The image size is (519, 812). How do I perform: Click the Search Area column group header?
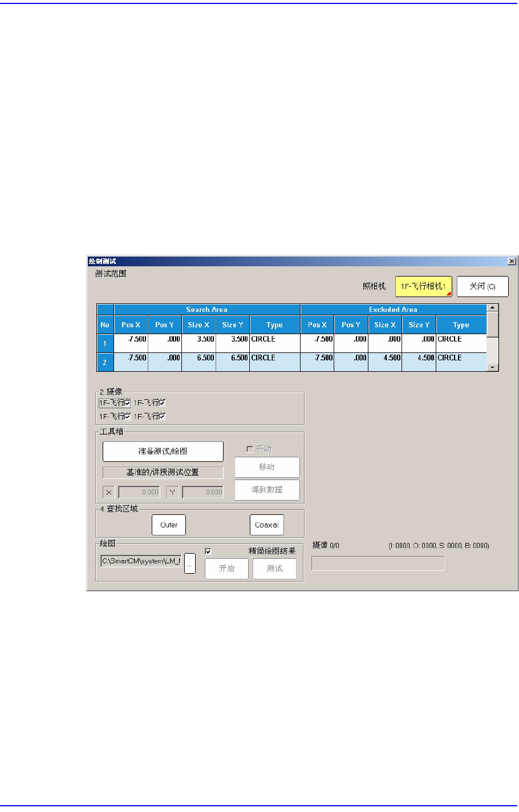point(207,310)
